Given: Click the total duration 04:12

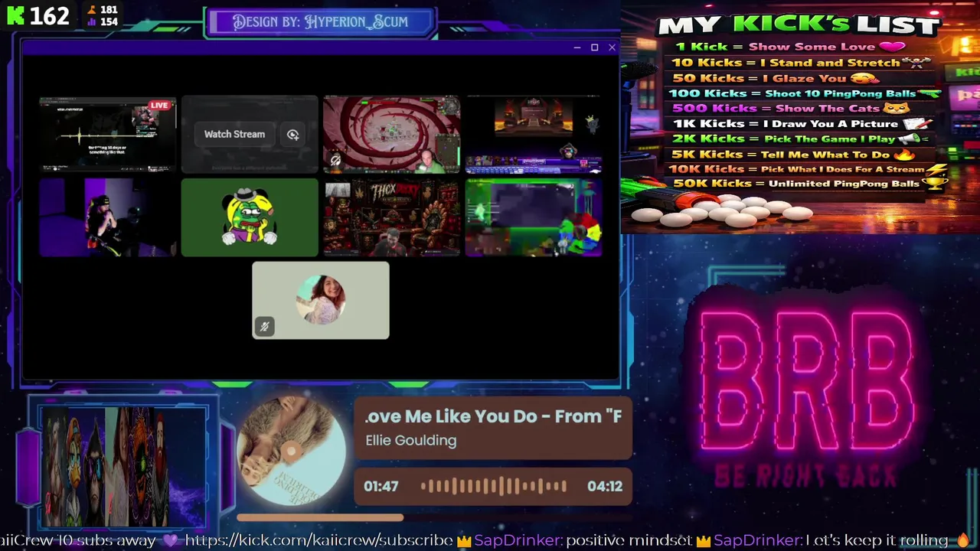Looking at the screenshot, I should 605,486.
